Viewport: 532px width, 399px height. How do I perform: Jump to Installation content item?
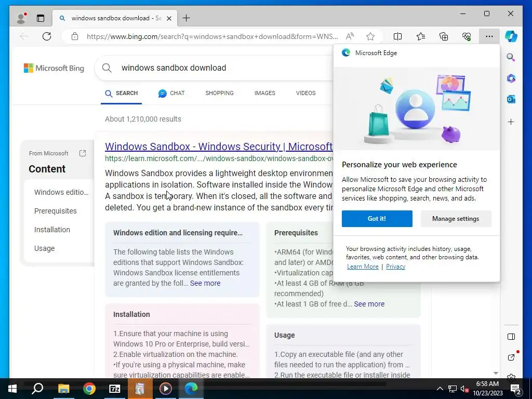52,230
